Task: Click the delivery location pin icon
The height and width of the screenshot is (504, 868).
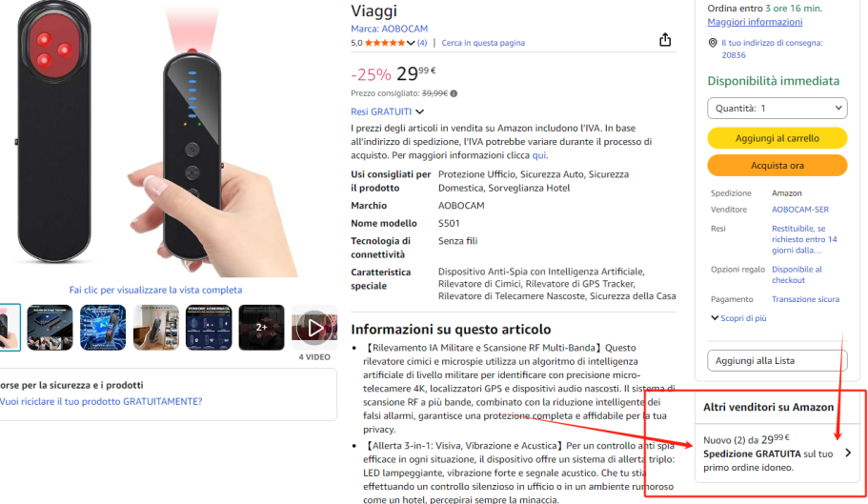Action: [x=713, y=43]
